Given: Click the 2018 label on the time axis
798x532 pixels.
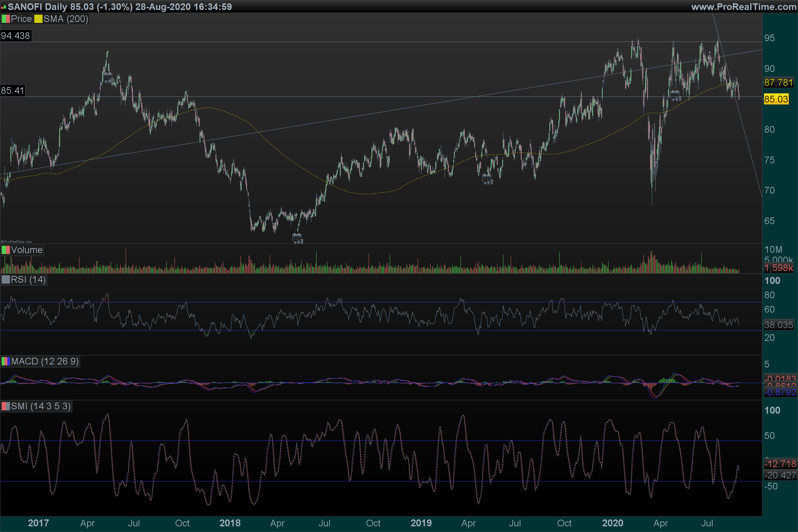Looking at the screenshot, I should [230, 523].
